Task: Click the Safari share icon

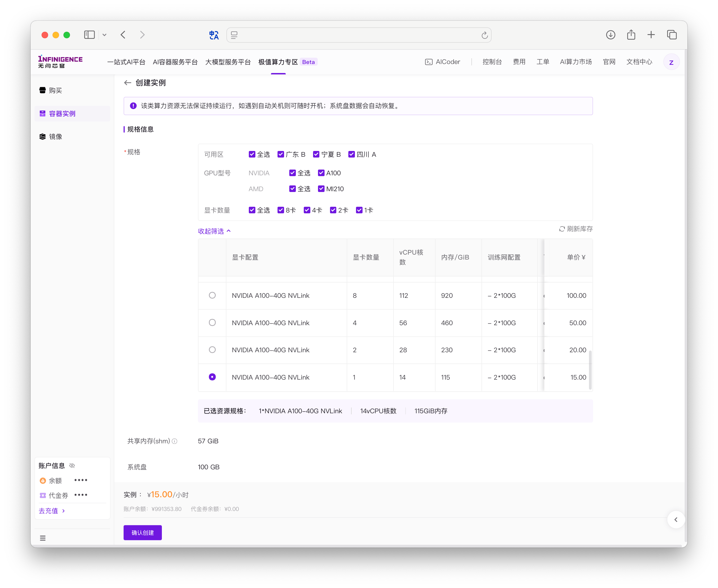Action: [631, 35]
